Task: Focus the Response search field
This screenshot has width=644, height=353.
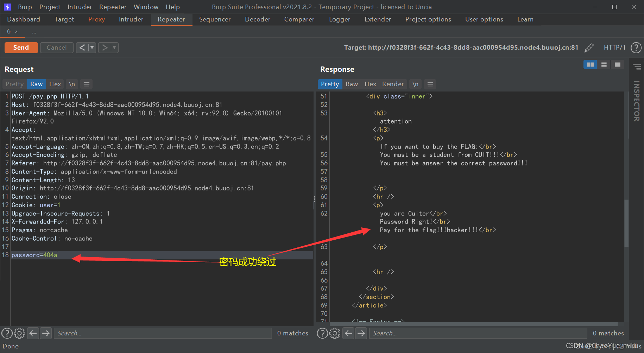Action: tap(478, 333)
